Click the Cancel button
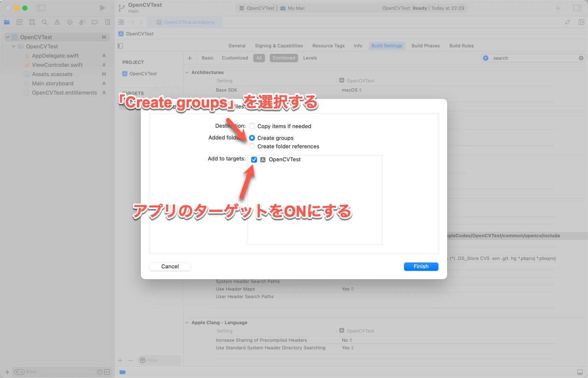588x378 pixels. tap(170, 267)
